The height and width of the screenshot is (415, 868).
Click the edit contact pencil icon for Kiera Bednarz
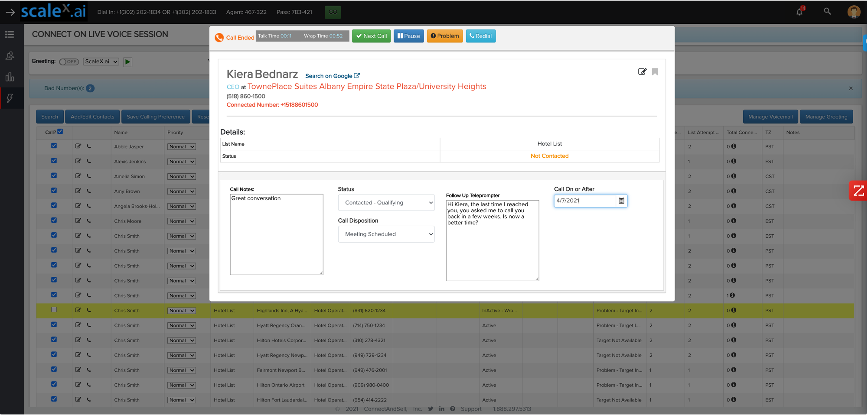[642, 71]
